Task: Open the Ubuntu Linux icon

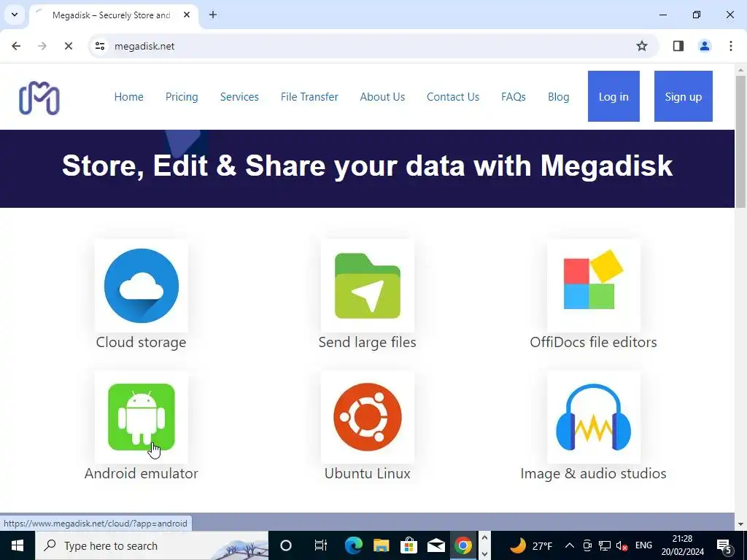Action: [368, 417]
